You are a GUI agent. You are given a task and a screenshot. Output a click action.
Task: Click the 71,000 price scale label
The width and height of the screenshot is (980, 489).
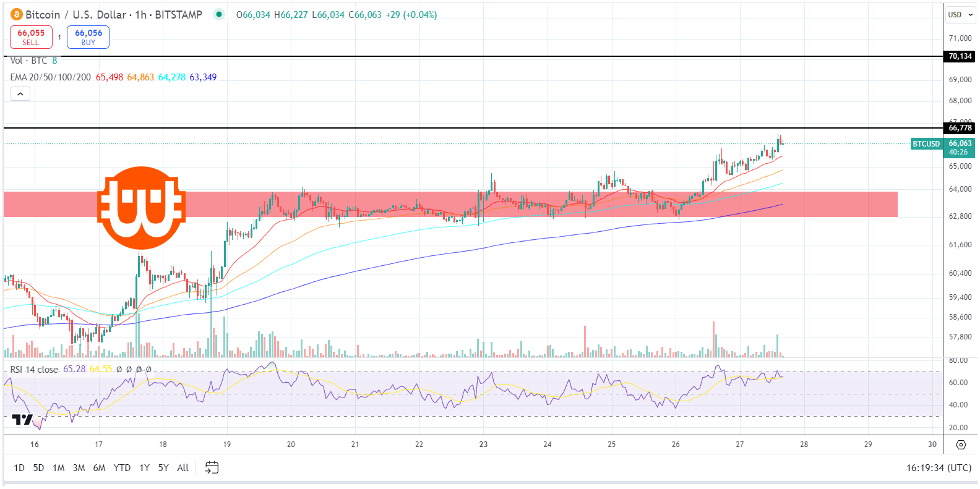(960, 38)
